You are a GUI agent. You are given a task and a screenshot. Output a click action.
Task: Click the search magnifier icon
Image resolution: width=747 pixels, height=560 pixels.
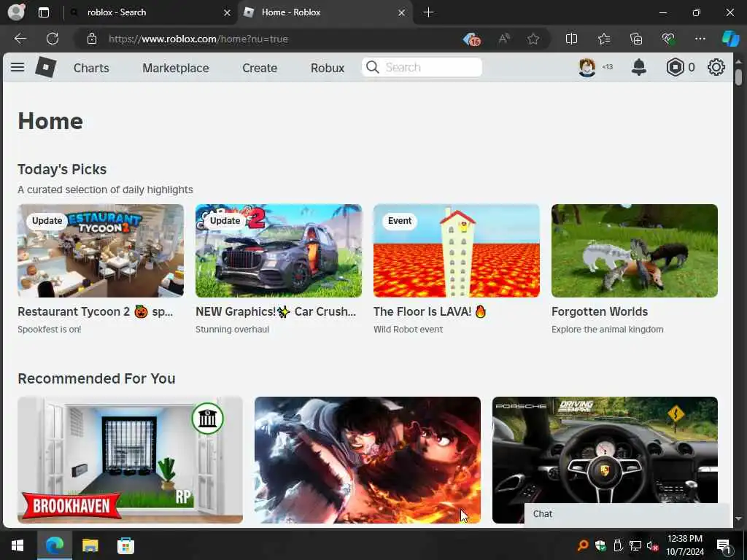pyautogui.click(x=373, y=67)
